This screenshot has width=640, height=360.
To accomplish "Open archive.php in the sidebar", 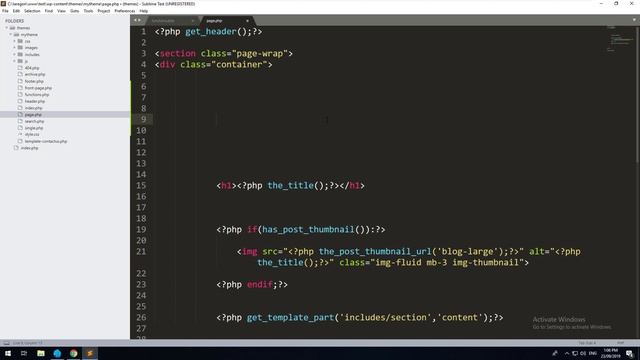I will click(x=35, y=74).
